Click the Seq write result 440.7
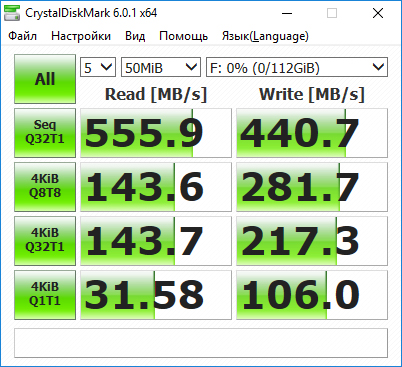Screen dimensions: 402x367 (312, 133)
